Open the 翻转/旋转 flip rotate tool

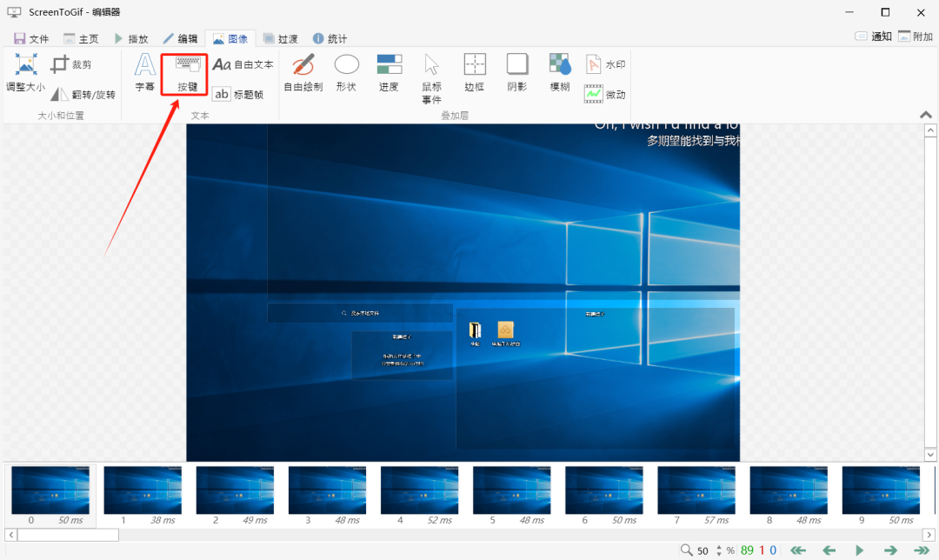tap(83, 94)
